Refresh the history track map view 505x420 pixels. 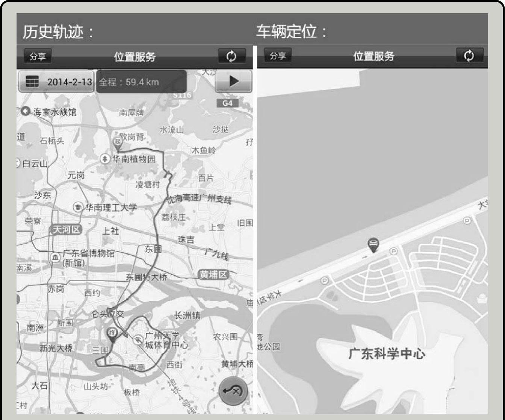coord(232,56)
